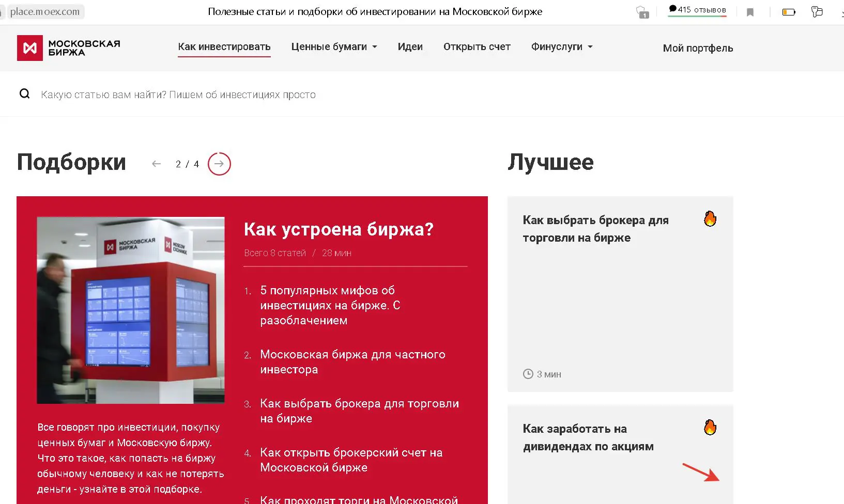Open Как открыть брокерский счет article
Screen dimensions: 844x504
click(351, 460)
